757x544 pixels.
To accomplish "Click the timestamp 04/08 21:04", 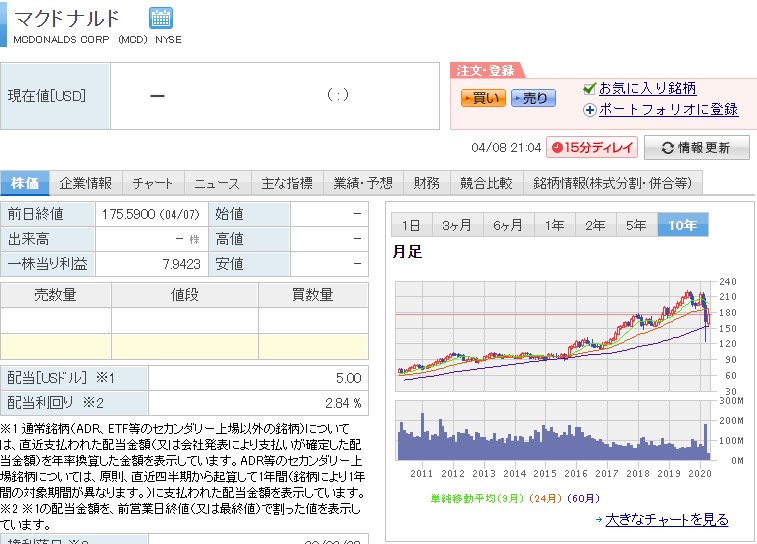I will 506,148.
